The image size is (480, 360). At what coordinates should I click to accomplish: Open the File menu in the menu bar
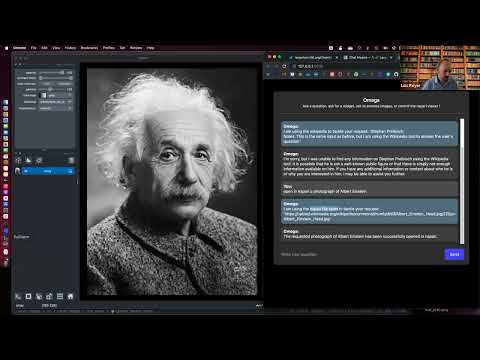34,48
